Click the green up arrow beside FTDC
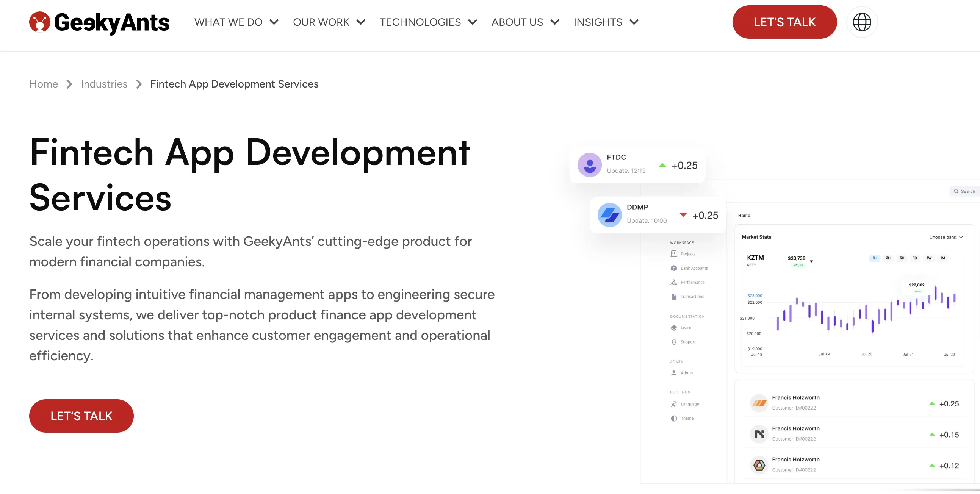The width and height of the screenshot is (980, 494). click(x=662, y=165)
